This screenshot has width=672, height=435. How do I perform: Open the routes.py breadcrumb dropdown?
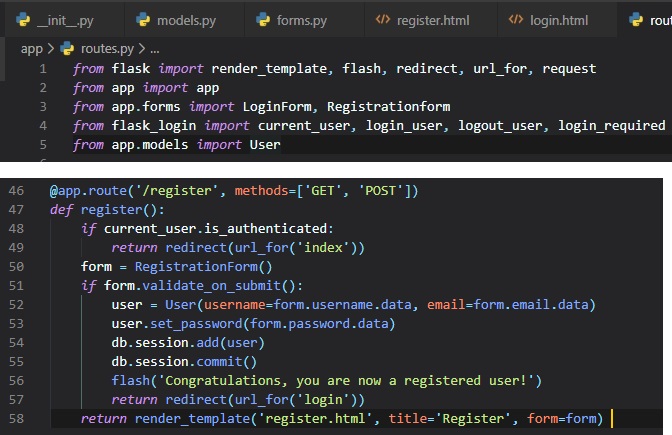pyautogui.click(x=104, y=48)
